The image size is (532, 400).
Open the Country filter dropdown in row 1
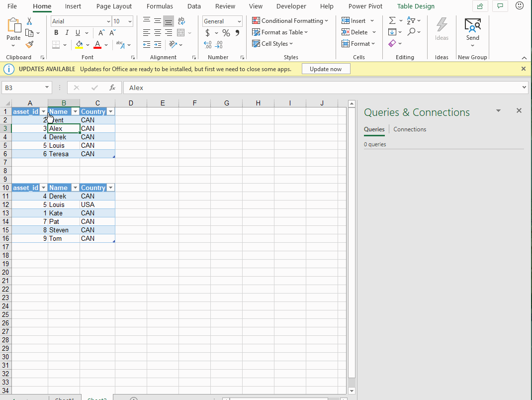coord(111,111)
